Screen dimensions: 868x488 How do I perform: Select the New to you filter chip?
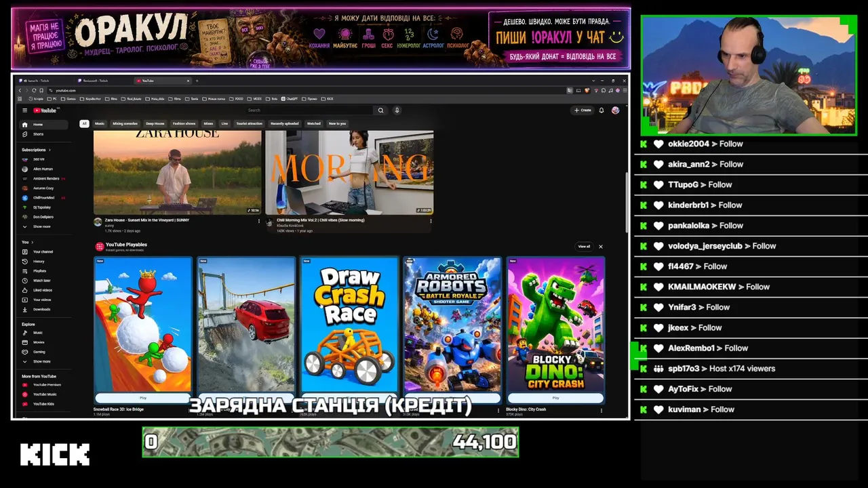coord(337,123)
